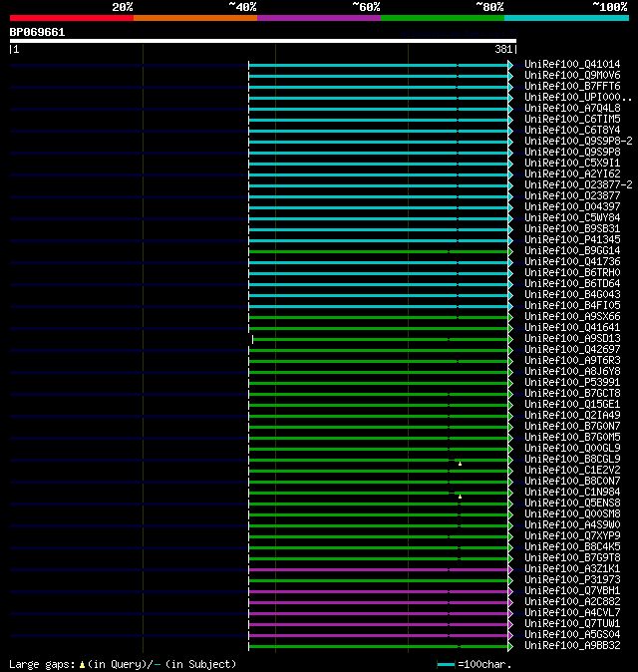
Task: Click the arrowhead at end of UniRef100_A9SX66 bar
Action: pyautogui.click(x=510, y=318)
